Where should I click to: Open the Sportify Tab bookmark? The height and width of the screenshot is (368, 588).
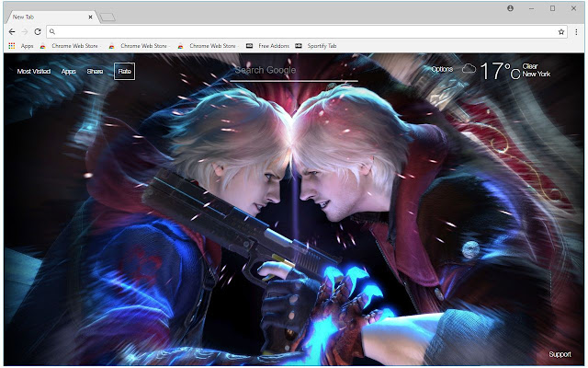[x=316, y=46]
